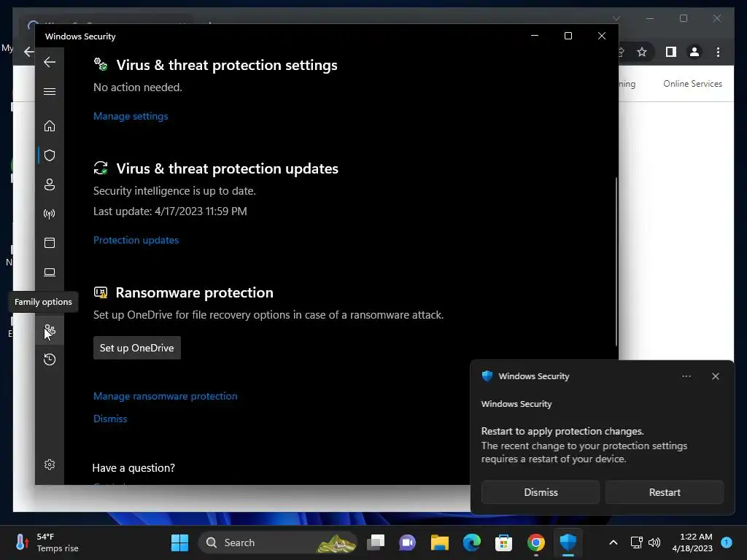Open Online Services tab in browser page
The image size is (747, 560).
[692, 84]
